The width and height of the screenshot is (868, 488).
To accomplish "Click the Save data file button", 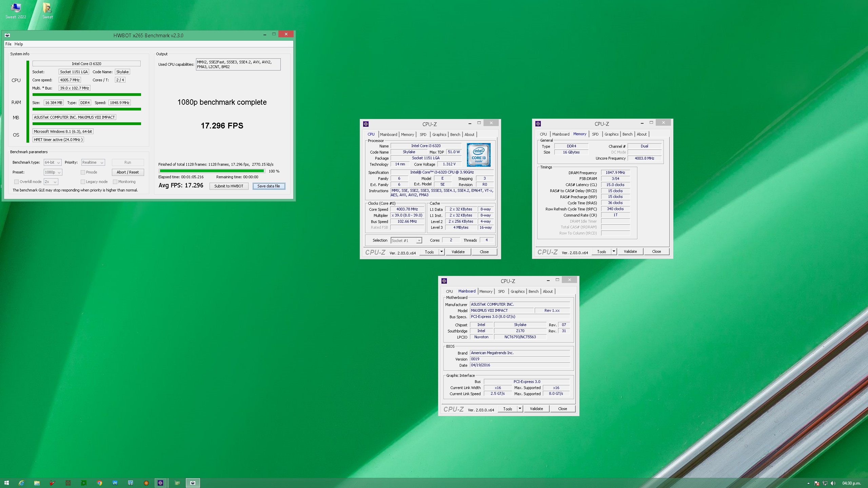I will click(269, 186).
